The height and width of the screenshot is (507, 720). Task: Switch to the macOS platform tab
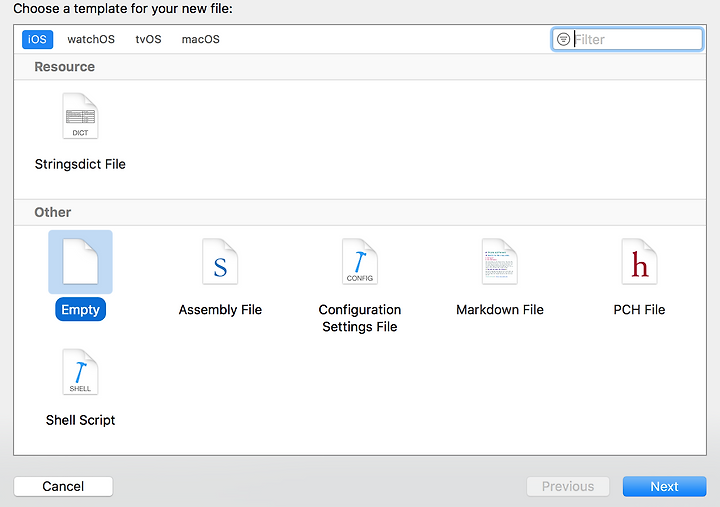201,39
